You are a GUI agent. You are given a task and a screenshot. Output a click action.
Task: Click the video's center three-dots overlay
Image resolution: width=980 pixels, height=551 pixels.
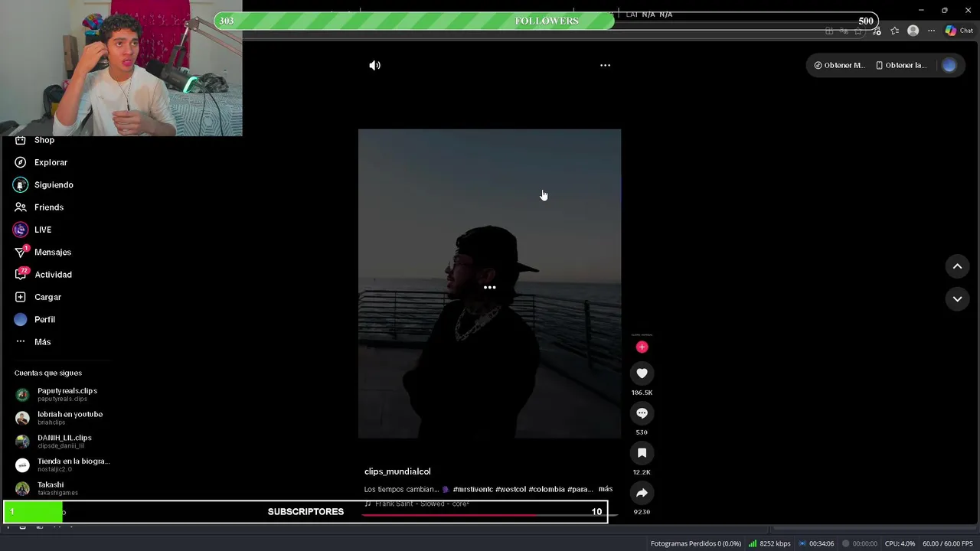[489, 288]
